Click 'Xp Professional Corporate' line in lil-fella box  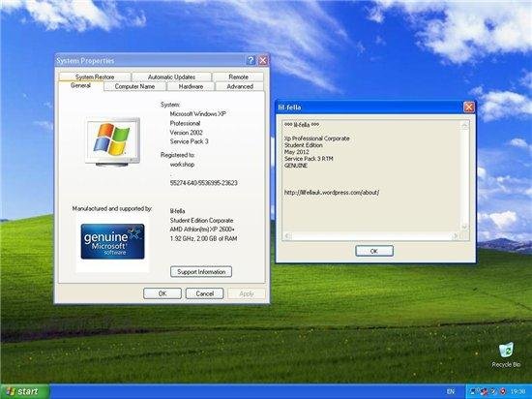317,138
